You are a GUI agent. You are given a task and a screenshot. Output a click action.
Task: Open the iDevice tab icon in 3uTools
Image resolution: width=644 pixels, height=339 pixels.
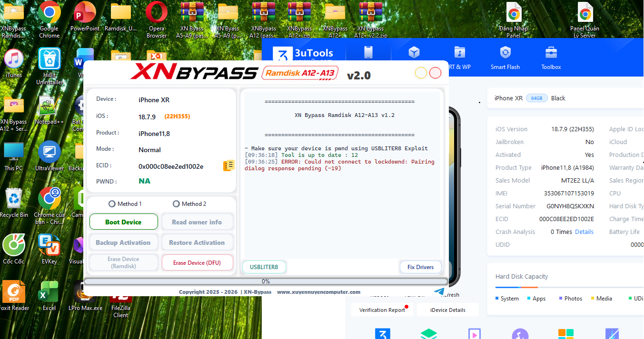click(368, 52)
